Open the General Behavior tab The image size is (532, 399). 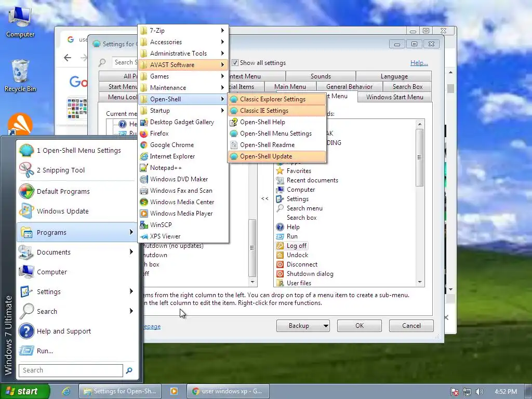tap(349, 87)
